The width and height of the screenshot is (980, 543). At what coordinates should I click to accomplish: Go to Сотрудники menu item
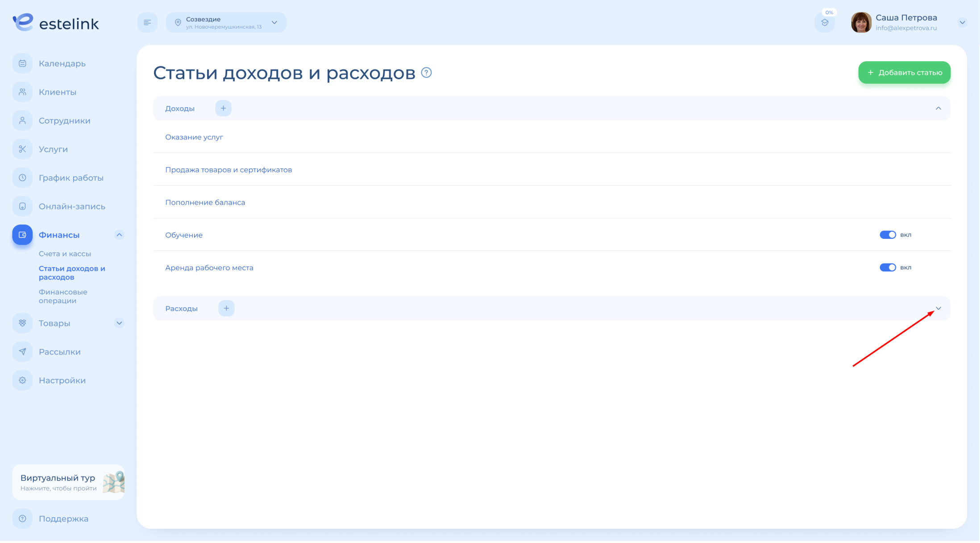coord(65,121)
